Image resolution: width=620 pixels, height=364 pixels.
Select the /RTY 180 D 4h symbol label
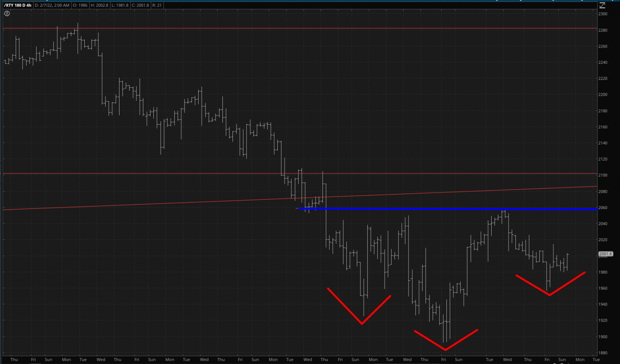[18, 5]
